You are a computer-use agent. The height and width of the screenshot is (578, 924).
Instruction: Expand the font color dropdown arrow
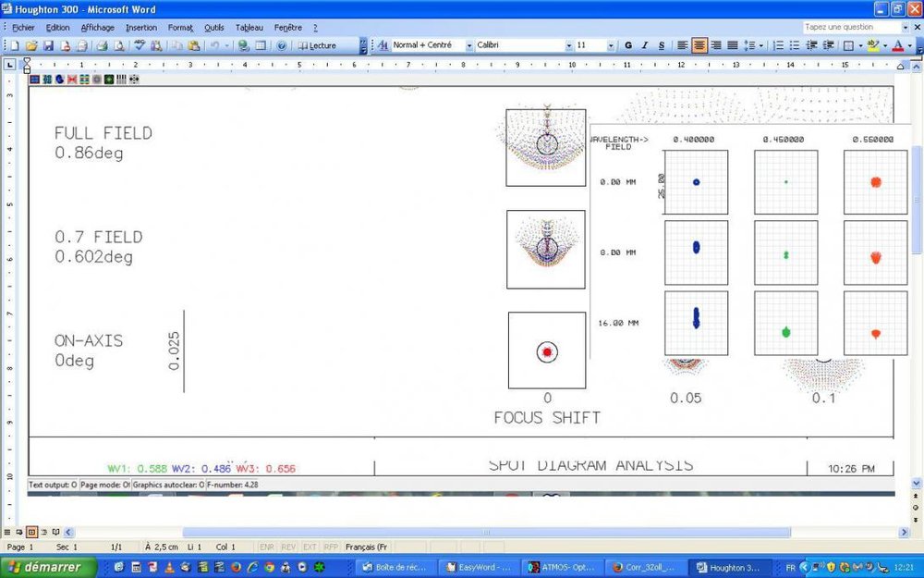(x=909, y=45)
